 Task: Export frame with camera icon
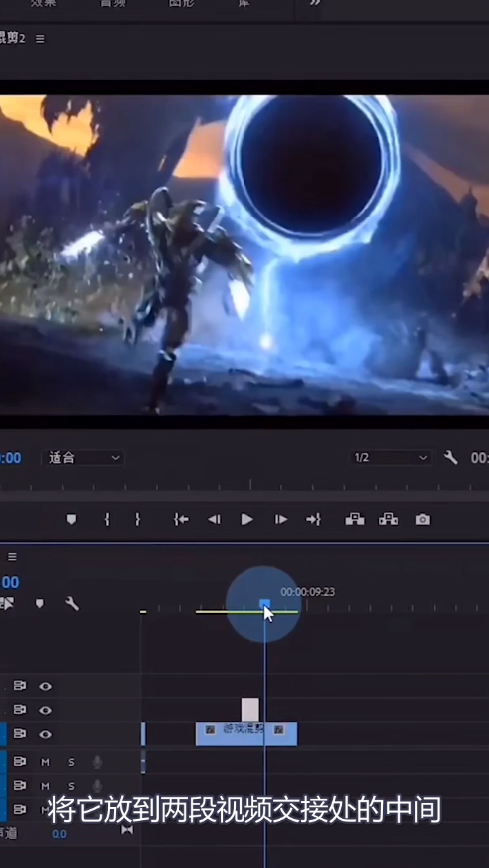tap(423, 519)
